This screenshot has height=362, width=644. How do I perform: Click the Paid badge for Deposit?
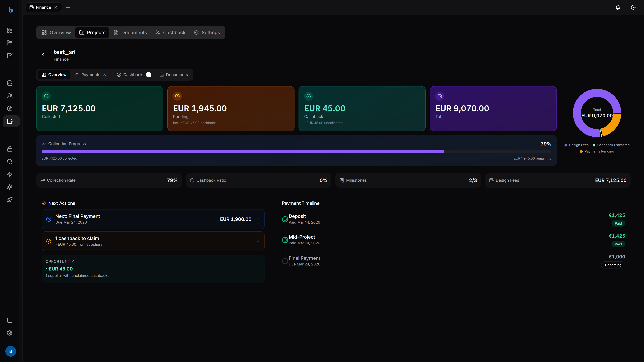tap(618, 223)
